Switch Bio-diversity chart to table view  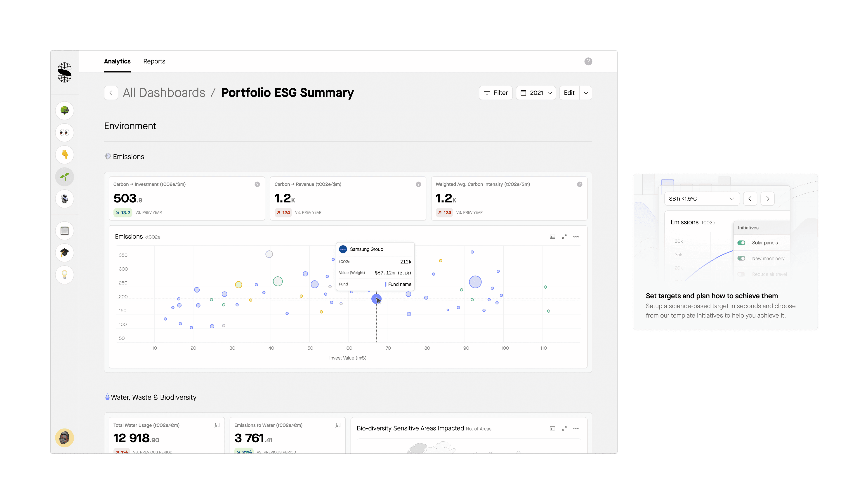(552, 429)
